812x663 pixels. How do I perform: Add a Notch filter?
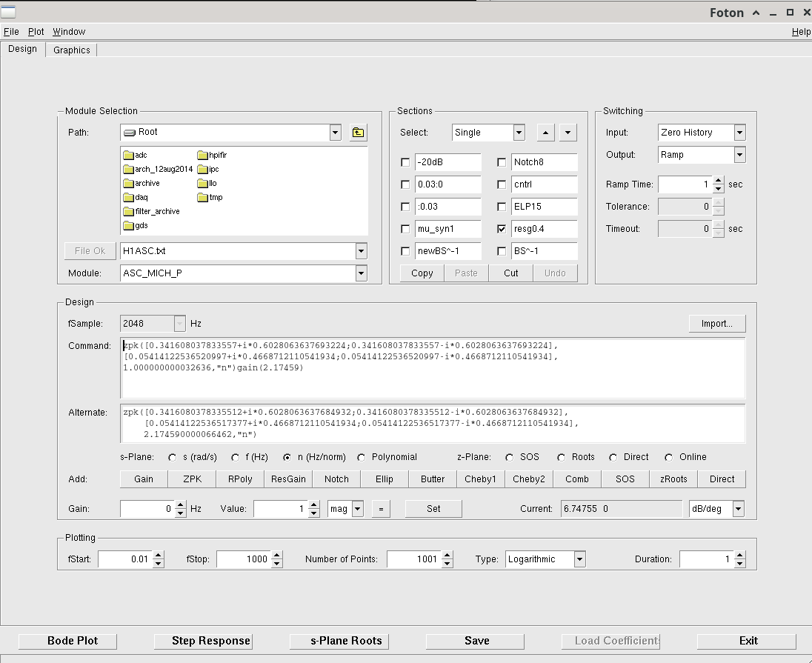[x=336, y=479]
